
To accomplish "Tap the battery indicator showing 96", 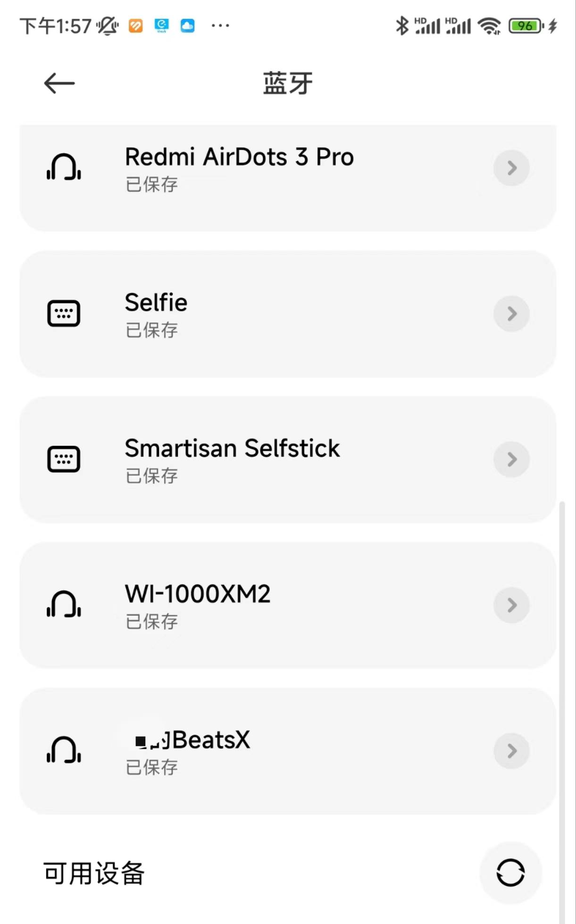I will pos(526,26).
